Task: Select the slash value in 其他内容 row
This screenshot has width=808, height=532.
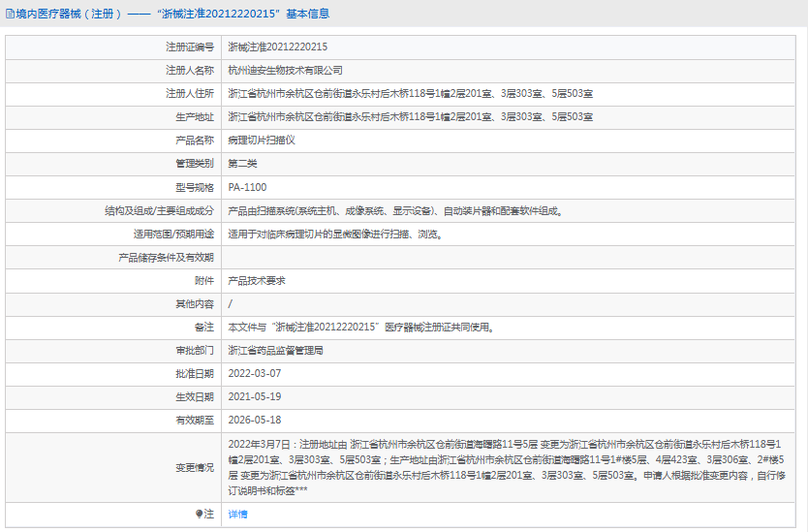Action: click(x=230, y=304)
